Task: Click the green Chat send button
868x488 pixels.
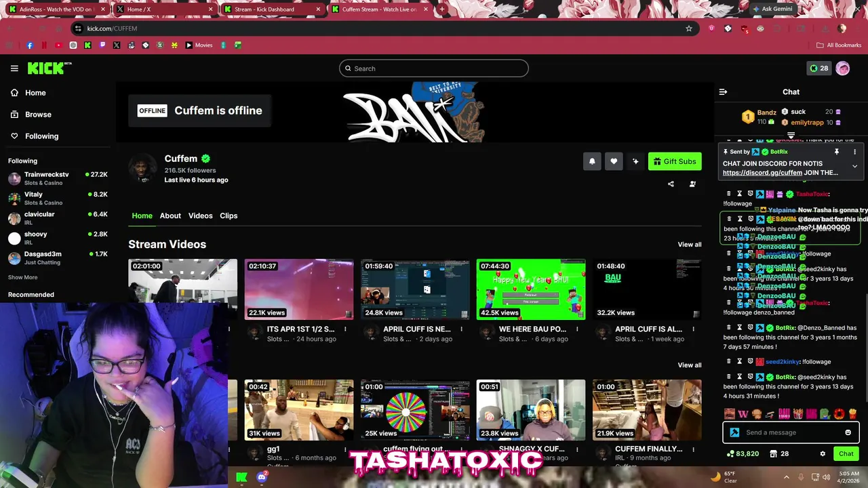Action: [x=846, y=453]
